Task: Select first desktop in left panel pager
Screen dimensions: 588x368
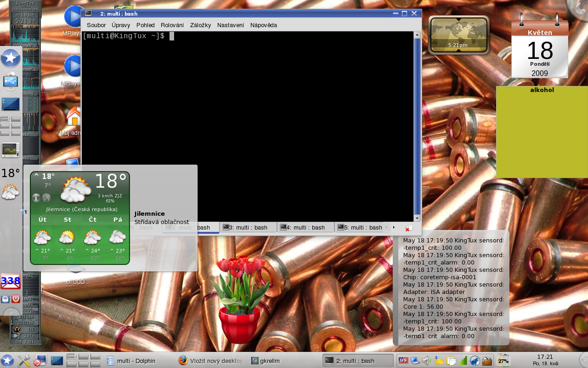Action: pos(5,119)
